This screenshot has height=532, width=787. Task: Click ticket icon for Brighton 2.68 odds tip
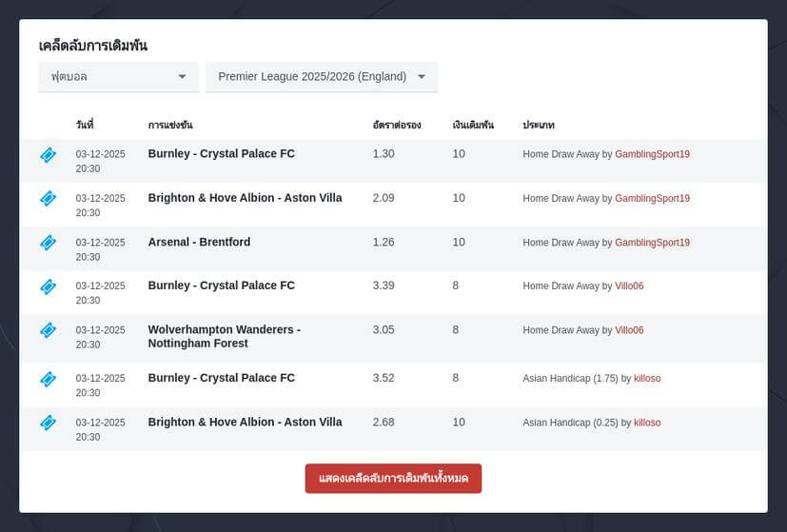point(48,423)
